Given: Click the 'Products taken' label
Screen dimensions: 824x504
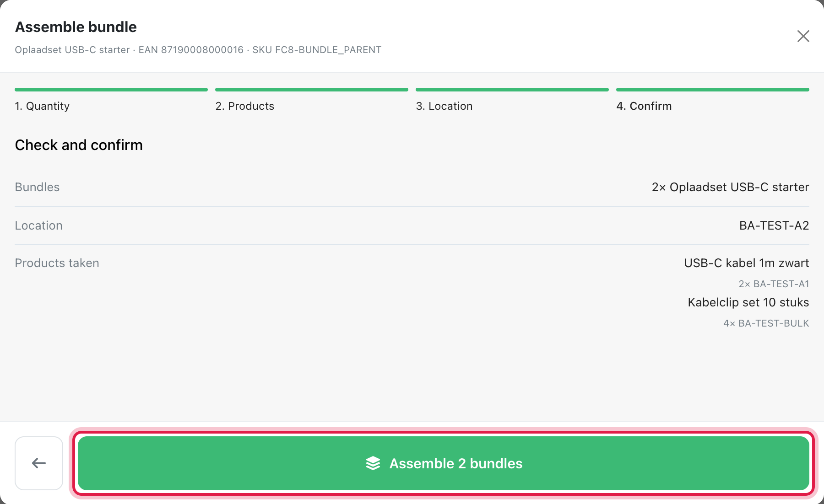Looking at the screenshot, I should click(57, 263).
